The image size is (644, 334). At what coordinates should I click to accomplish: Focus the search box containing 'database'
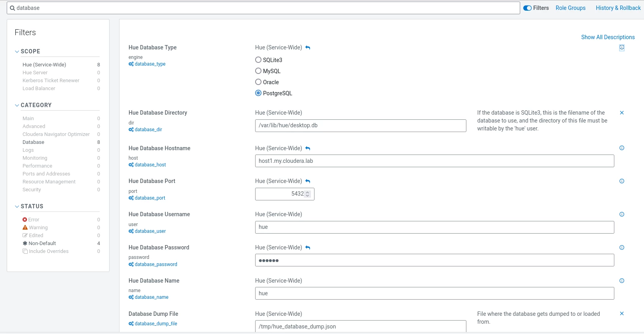(x=263, y=8)
